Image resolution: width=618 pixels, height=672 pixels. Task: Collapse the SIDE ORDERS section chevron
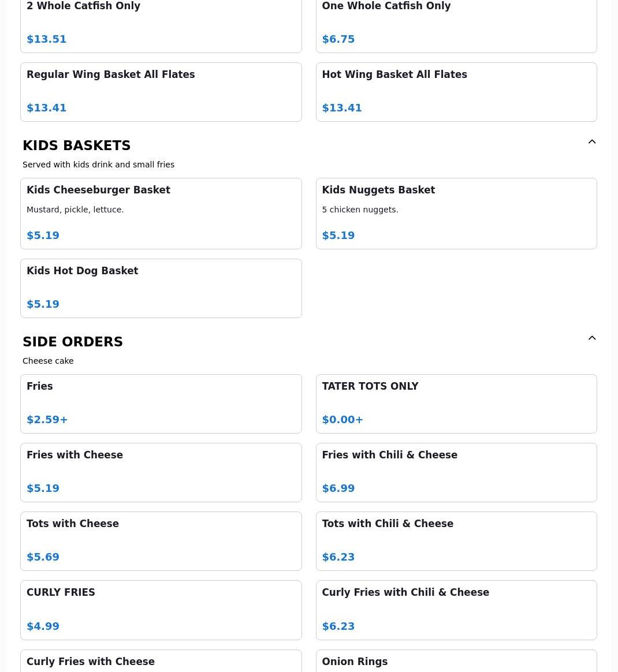[592, 338]
